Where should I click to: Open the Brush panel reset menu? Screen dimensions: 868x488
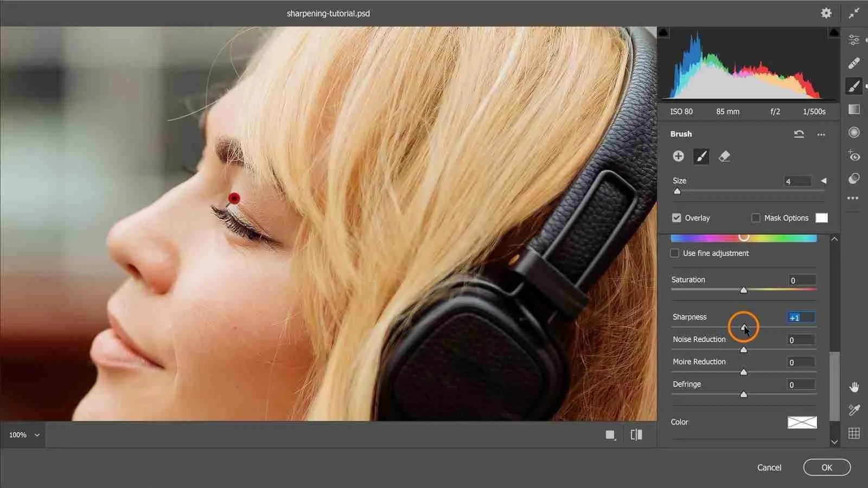[799, 134]
